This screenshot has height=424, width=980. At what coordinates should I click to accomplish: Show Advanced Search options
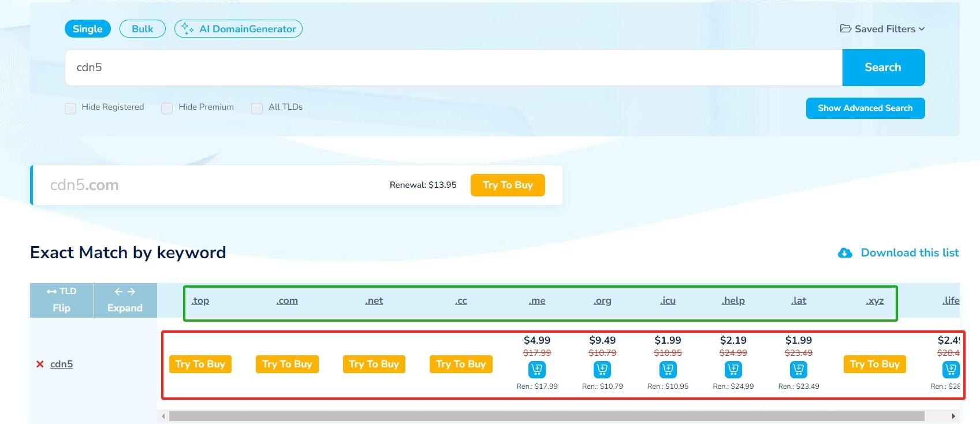point(865,108)
